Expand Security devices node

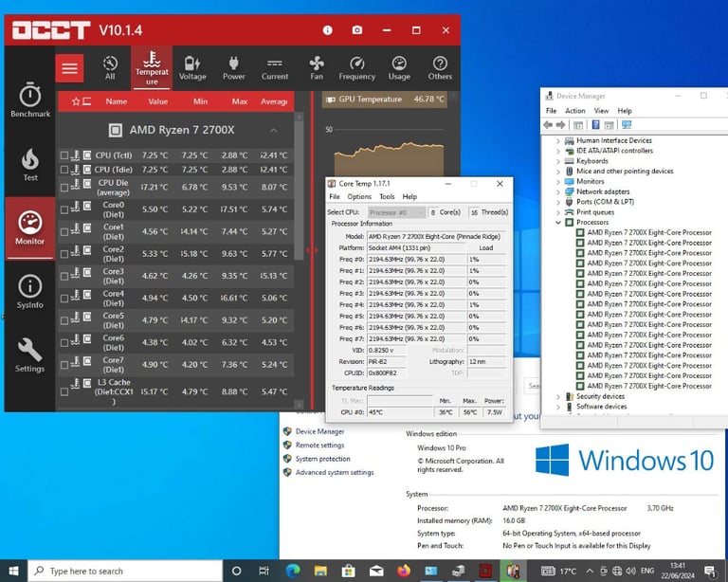point(558,396)
